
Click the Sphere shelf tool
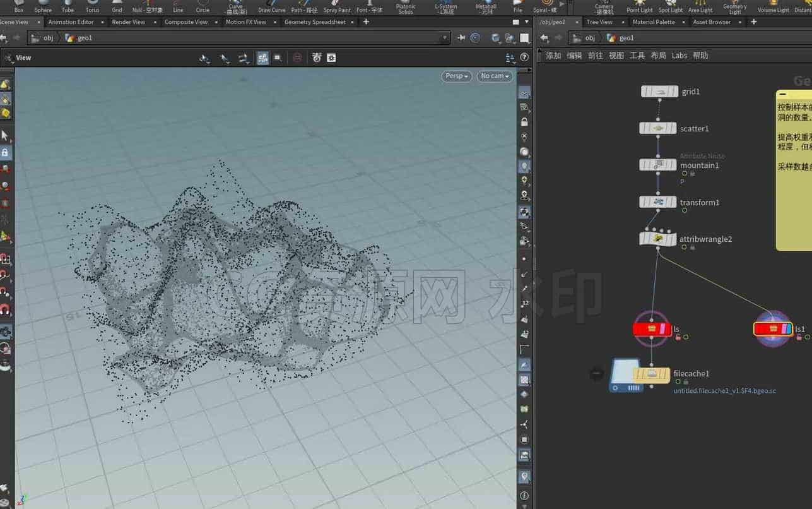pyautogui.click(x=43, y=7)
